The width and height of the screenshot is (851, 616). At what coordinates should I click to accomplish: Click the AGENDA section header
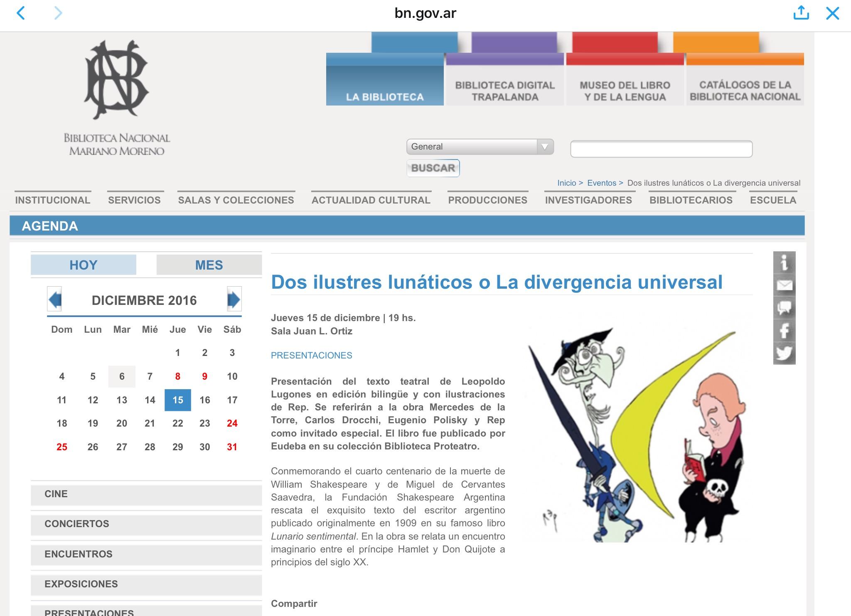point(407,226)
